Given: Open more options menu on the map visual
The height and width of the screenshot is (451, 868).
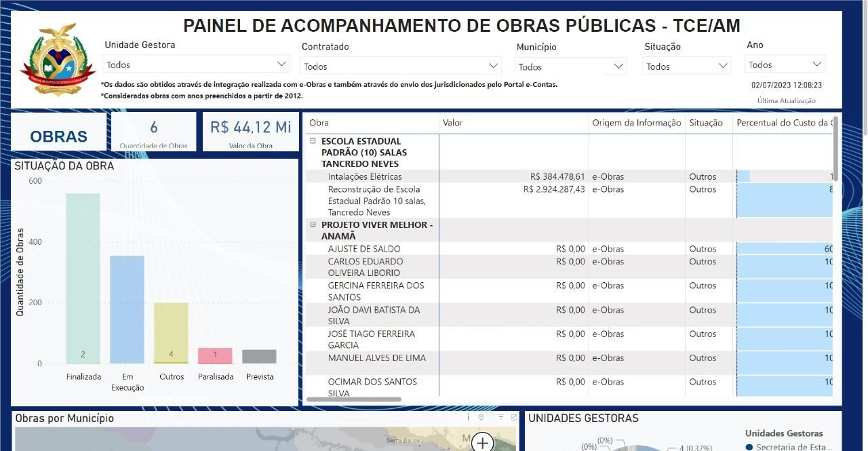Looking at the screenshot, I should click(500, 416).
